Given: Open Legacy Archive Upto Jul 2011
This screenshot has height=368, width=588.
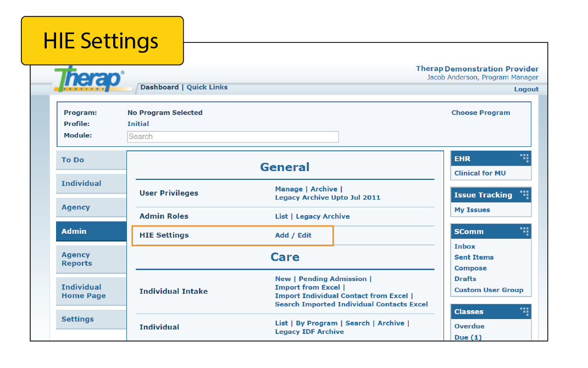Looking at the screenshot, I should [328, 197].
